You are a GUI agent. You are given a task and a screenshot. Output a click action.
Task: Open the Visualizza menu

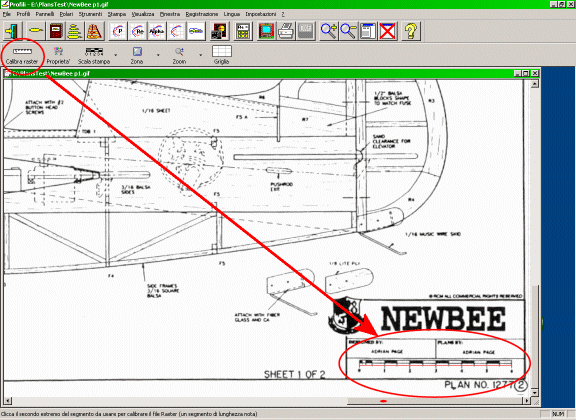[143, 14]
